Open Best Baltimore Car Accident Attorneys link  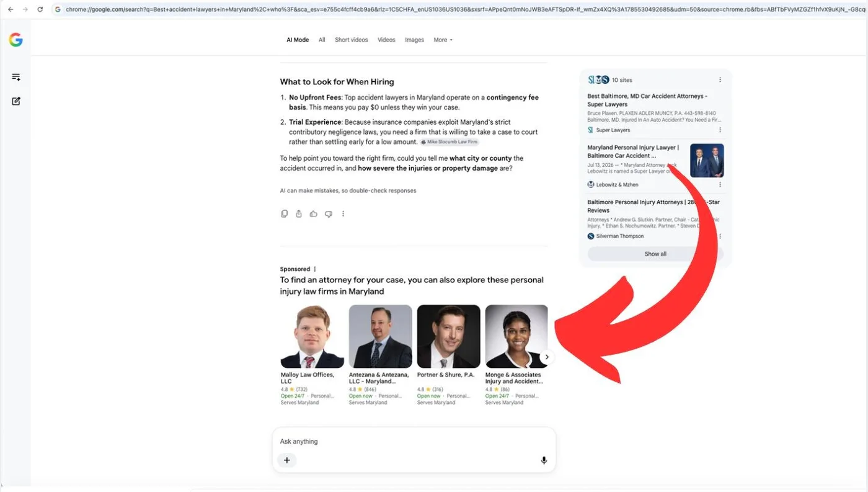pyautogui.click(x=647, y=101)
